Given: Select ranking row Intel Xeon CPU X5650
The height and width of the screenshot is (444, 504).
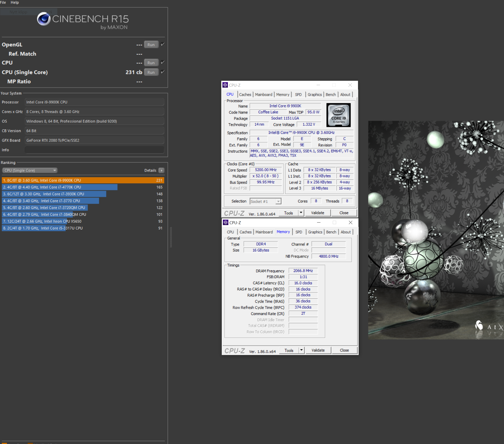Looking at the screenshot, I should point(83,221).
